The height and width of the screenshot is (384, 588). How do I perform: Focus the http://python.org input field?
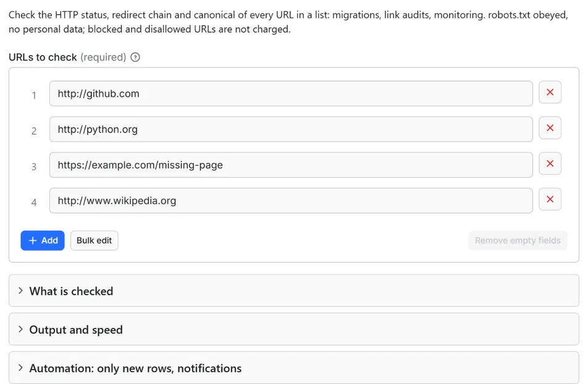coord(291,130)
